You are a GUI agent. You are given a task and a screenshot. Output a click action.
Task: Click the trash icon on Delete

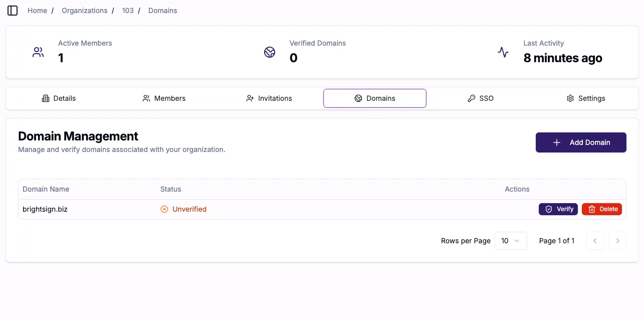pyautogui.click(x=592, y=209)
